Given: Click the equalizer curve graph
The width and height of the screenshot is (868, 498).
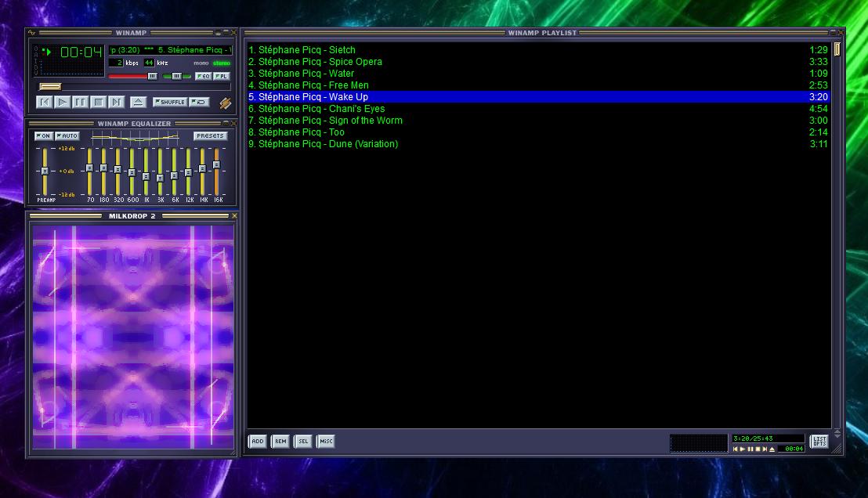Looking at the screenshot, I should (x=135, y=137).
